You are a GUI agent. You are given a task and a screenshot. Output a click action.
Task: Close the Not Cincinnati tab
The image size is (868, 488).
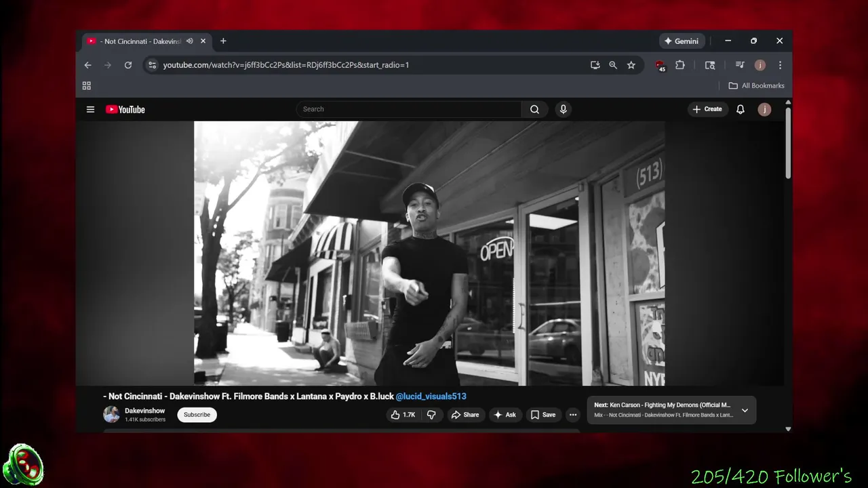(203, 41)
